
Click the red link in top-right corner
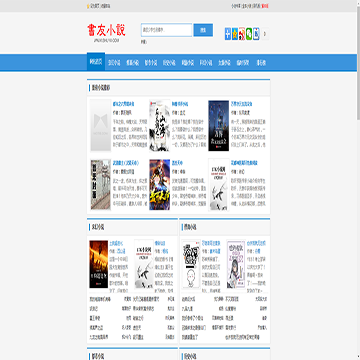click(x=265, y=6)
